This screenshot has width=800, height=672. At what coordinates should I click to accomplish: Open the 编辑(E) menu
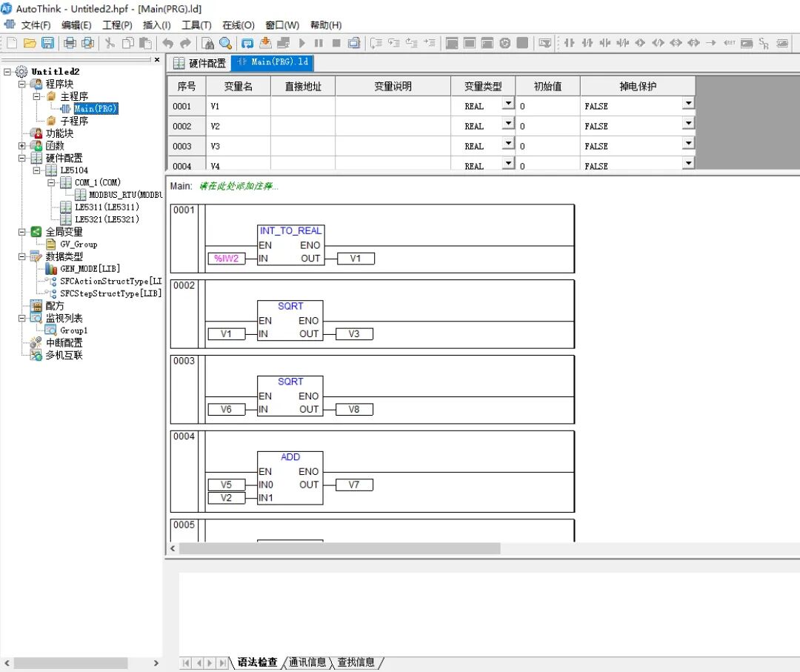(x=76, y=25)
